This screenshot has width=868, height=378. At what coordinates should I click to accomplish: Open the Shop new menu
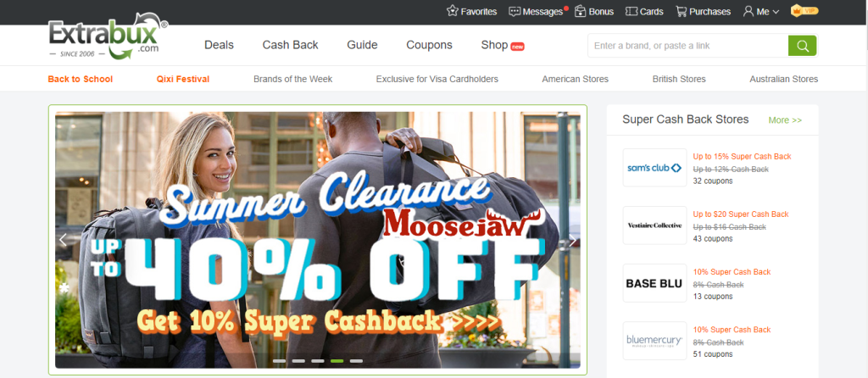click(503, 46)
